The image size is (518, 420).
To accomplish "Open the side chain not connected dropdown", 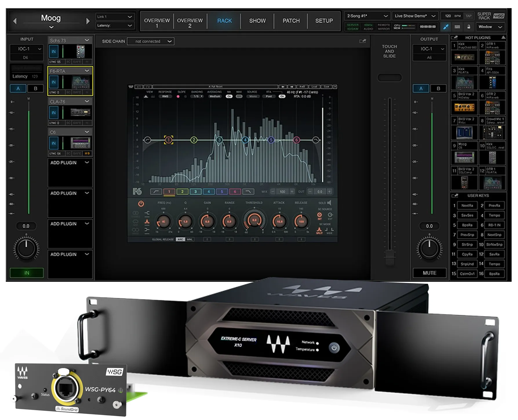I will tap(151, 41).
